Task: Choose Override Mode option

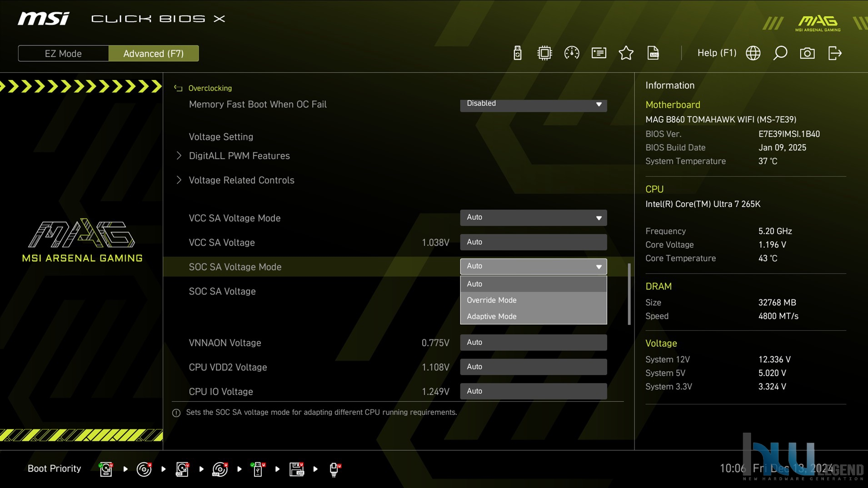Action: [x=533, y=300]
